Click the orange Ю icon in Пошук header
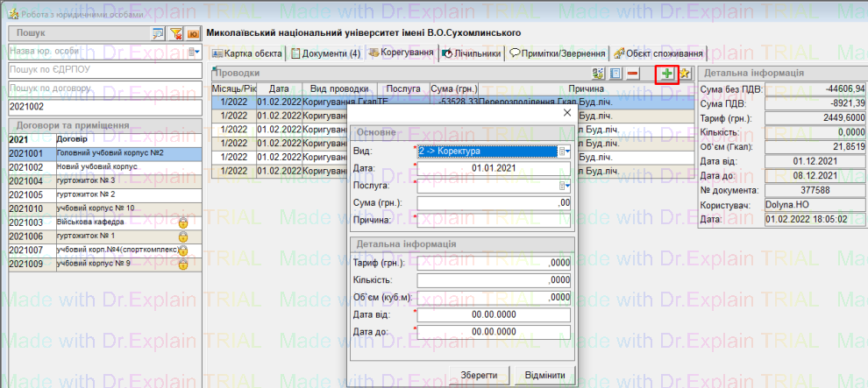 point(192,33)
